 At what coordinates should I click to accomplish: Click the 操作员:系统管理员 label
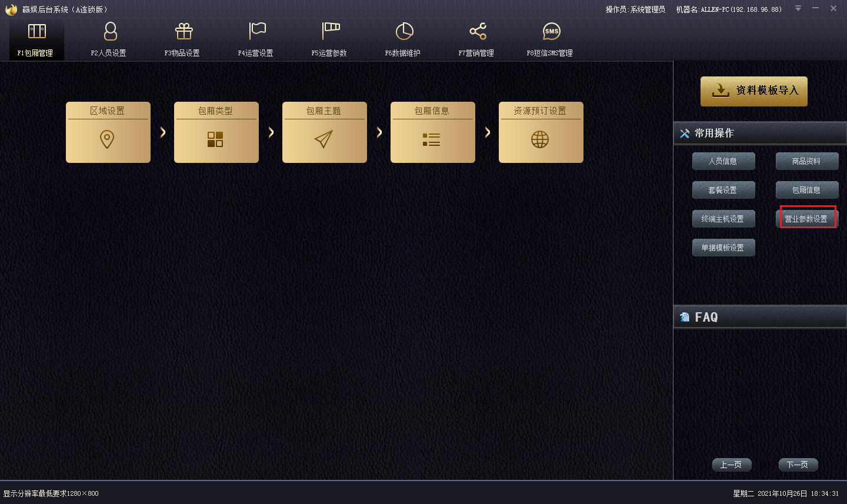(x=635, y=9)
